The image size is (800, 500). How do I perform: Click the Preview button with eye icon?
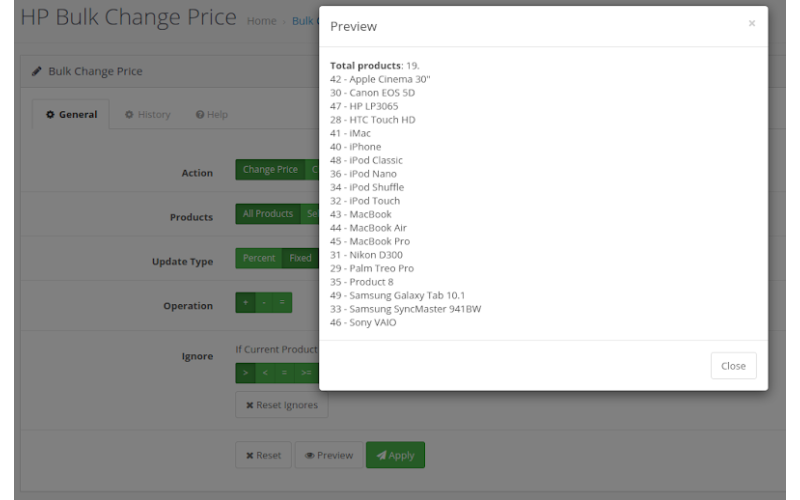click(x=329, y=455)
